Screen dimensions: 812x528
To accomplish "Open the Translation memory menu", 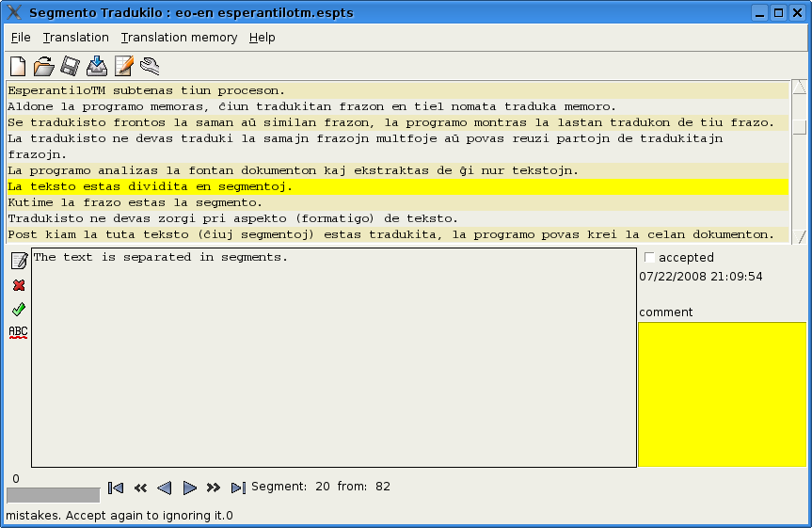I will [x=179, y=38].
